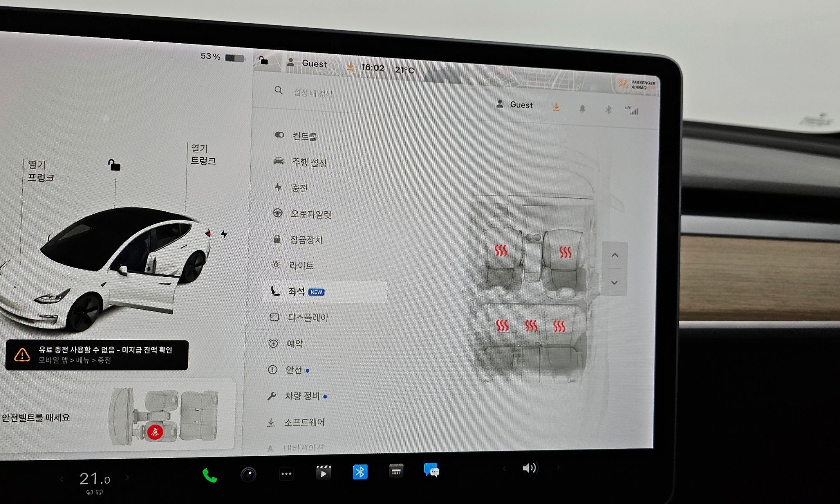This screenshot has height=504, width=840.
Task: Tap the Guest profile in settings header
Action: [x=514, y=105]
